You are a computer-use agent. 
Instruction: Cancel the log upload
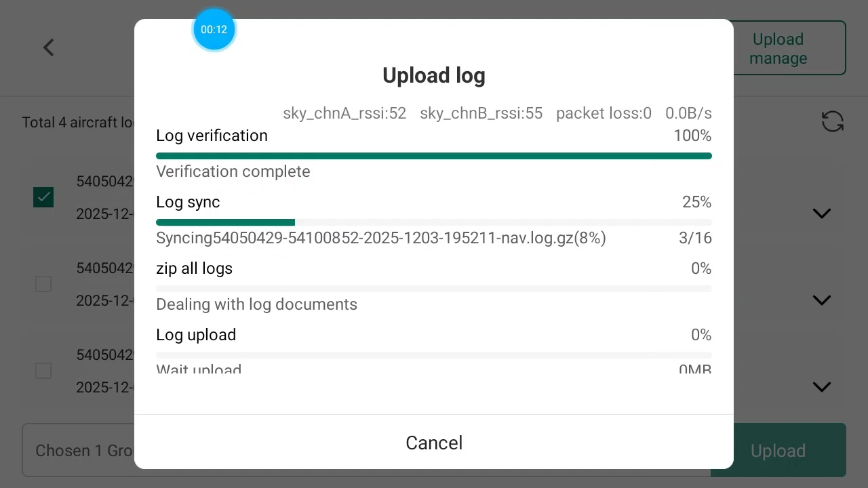pos(434,443)
